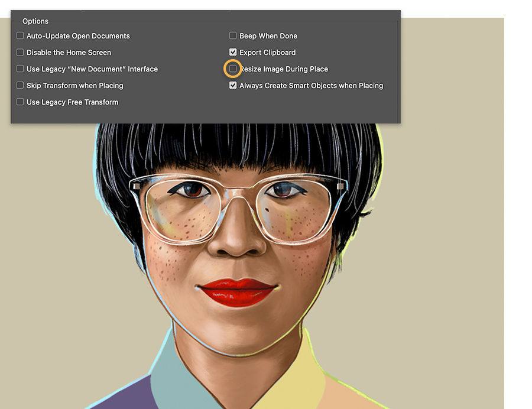Enable Auto-Update Open Documents
The height and width of the screenshot is (409, 532).
point(19,35)
